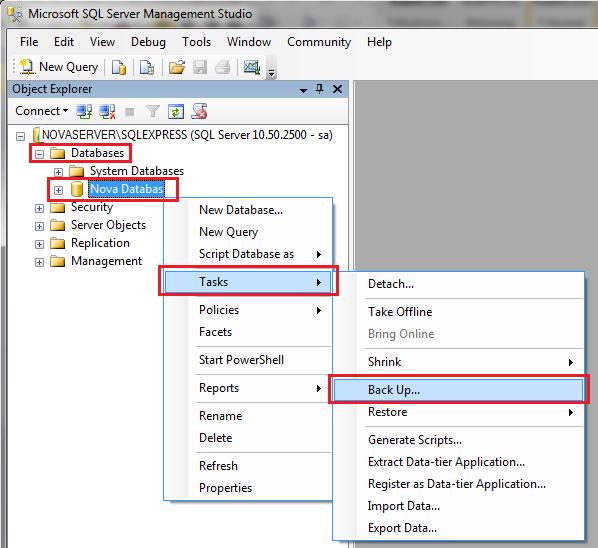Viewport: 598px width, 548px height.
Task: Choose Properties from context menu
Action: [248, 488]
